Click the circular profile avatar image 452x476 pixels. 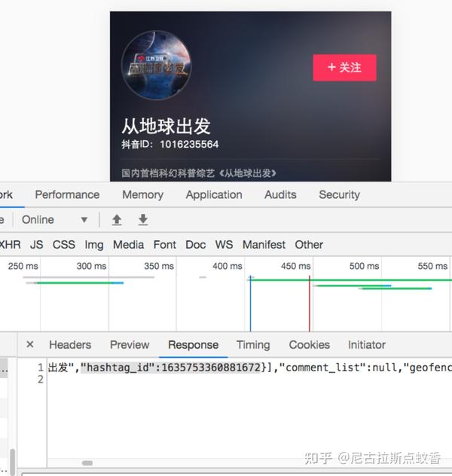157,65
